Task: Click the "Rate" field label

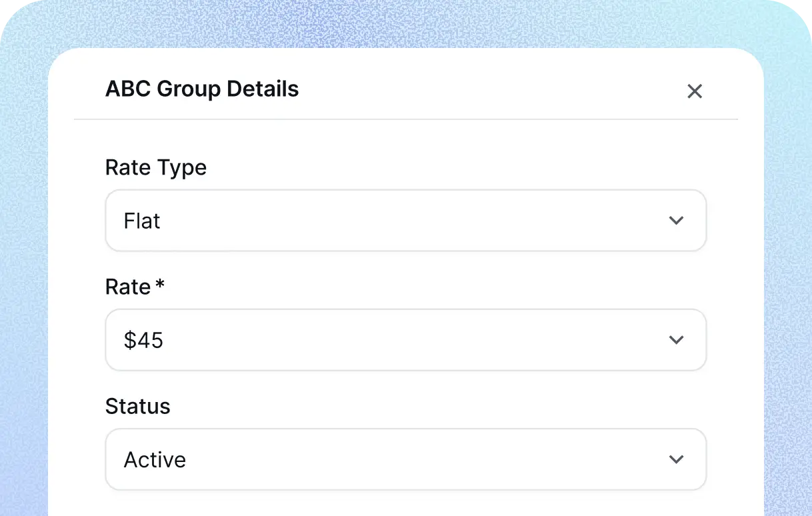Action: (x=128, y=287)
